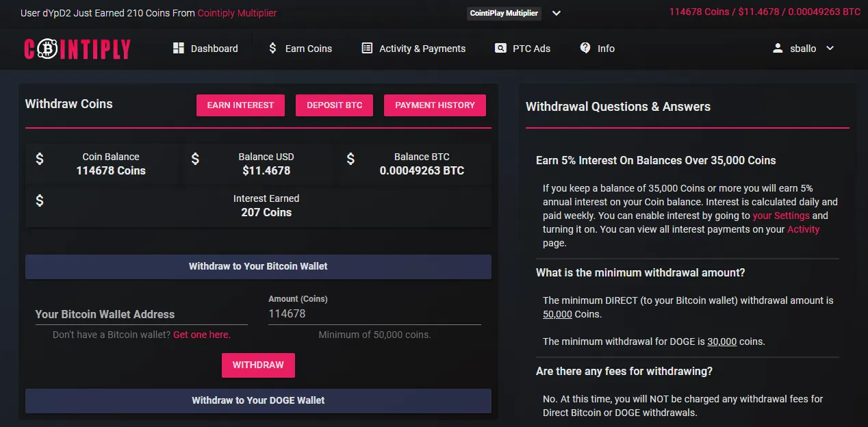This screenshot has width=868, height=427.
Task: Open the Activity & Payments menu
Action: coord(413,49)
